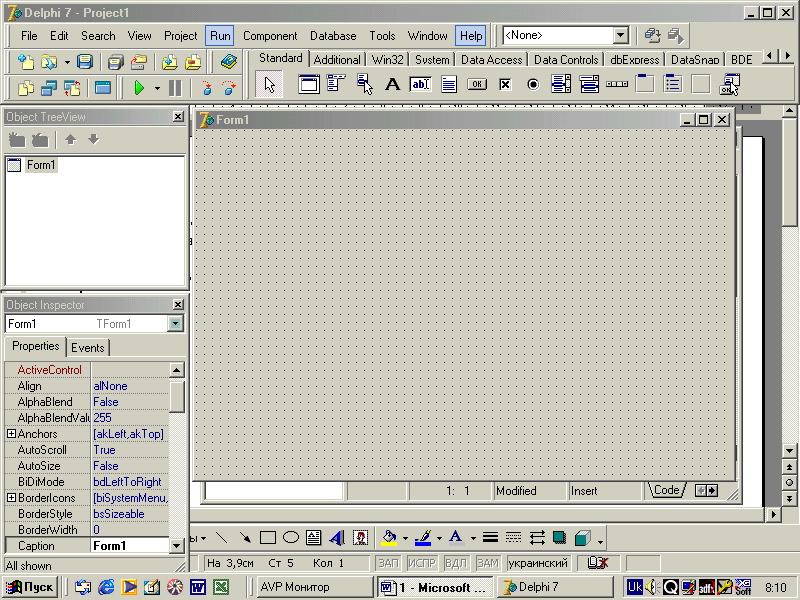Switch to Microsoft Word taskbar button
Viewport: 800px width, 600px height.
click(435, 587)
